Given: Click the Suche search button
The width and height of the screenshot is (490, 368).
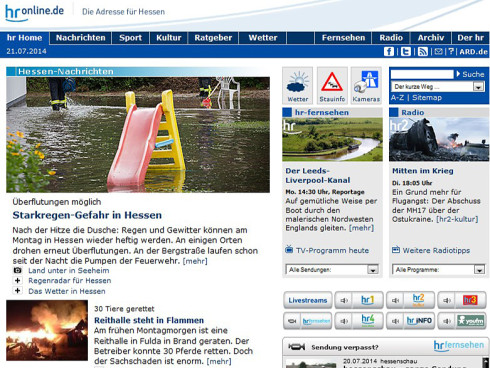Looking at the screenshot, I should click(470, 74).
